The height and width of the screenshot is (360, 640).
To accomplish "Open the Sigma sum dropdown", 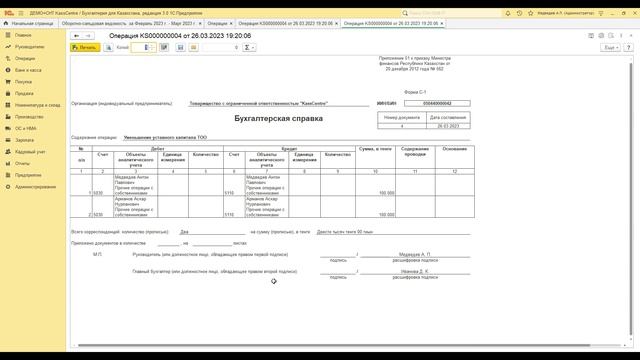I will tap(249, 47).
